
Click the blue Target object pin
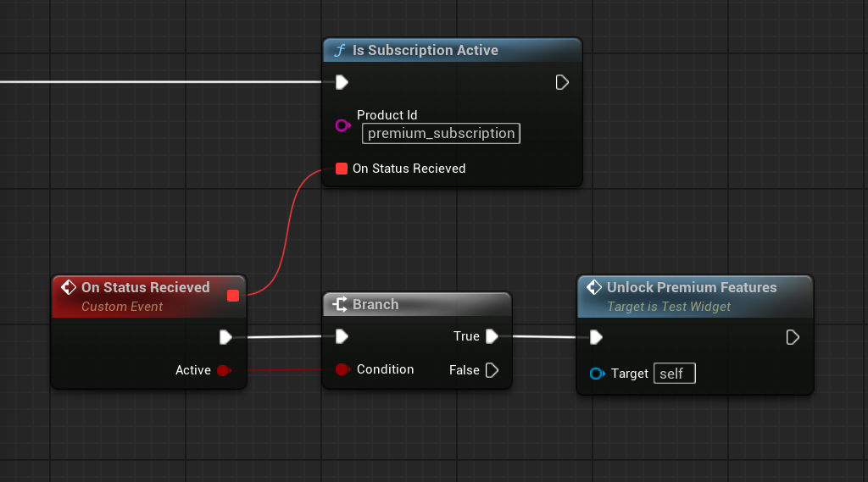pos(597,374)
